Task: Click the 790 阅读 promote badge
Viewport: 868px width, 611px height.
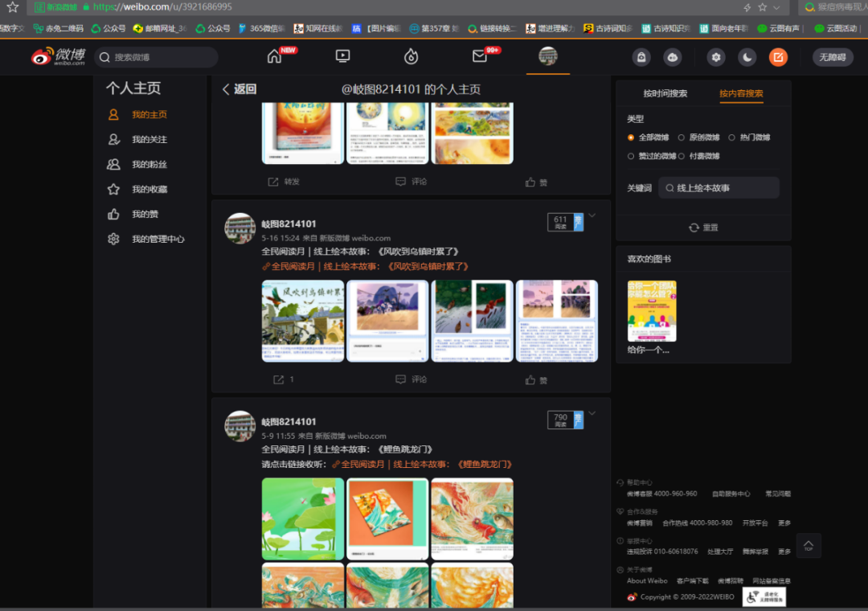Action: click(565, 420)
